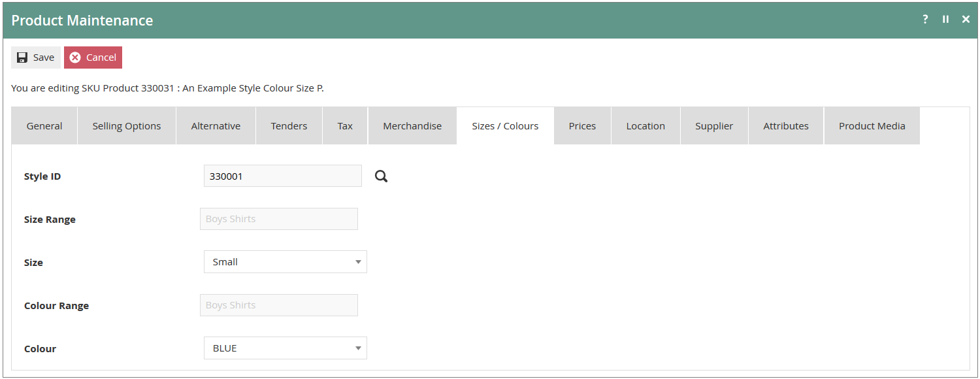Click the close X on Product Maintenance
980x379 pixels.
coord(966,19)
